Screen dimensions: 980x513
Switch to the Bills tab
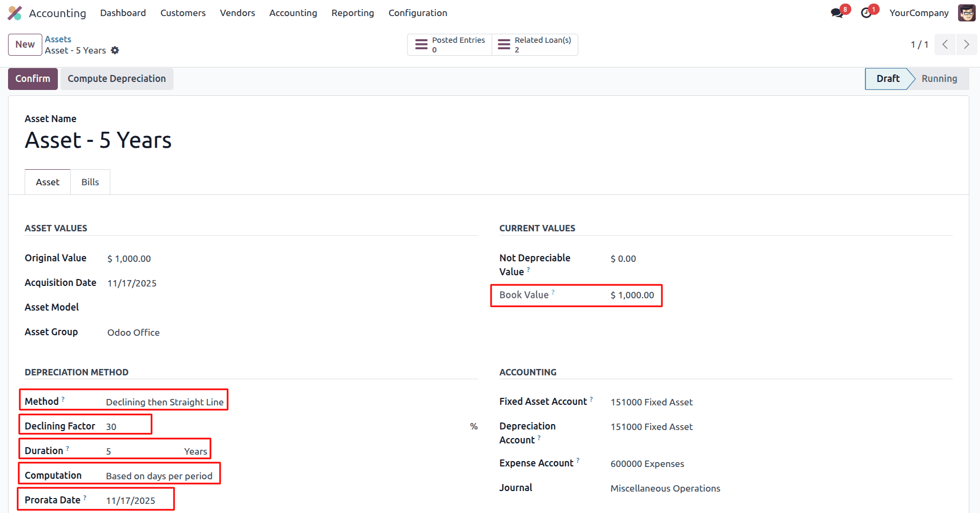click(x=89, y=182)
